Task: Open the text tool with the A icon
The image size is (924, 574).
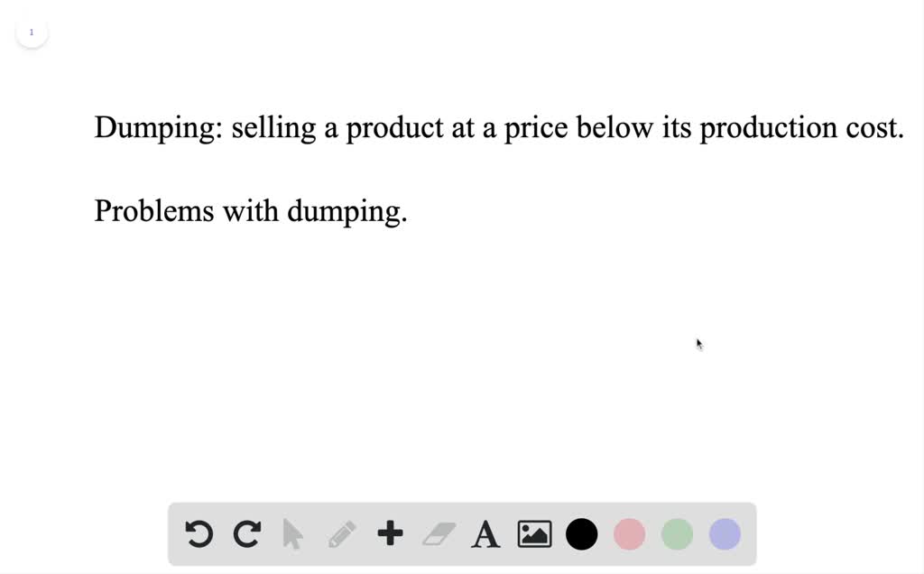Action: tap(485, 533)
